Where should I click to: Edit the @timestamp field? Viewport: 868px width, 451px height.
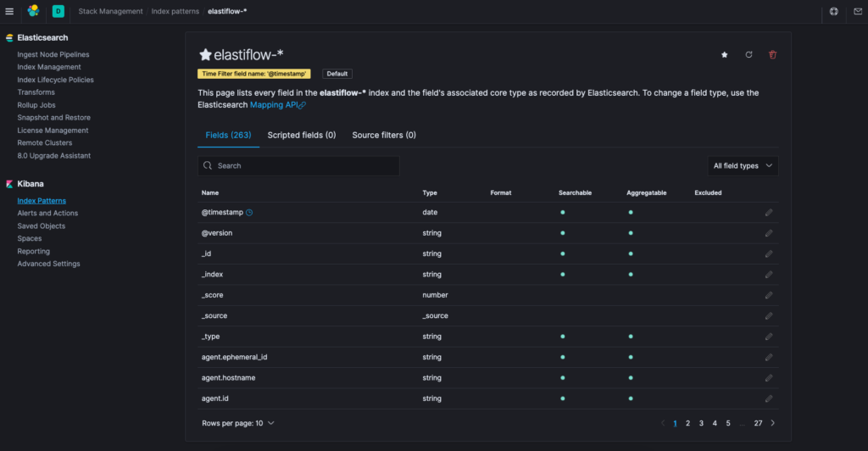tap(769, 213)
